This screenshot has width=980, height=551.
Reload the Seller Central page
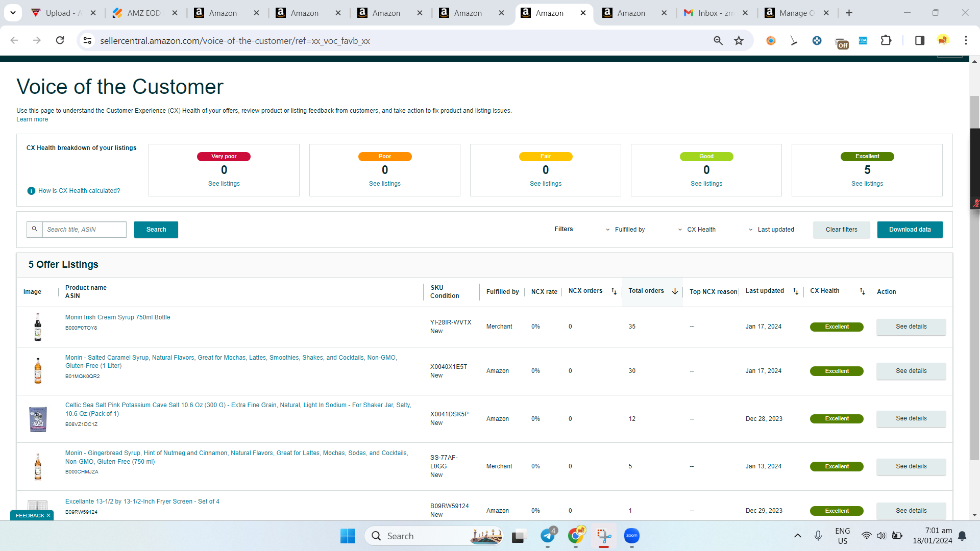60,40
